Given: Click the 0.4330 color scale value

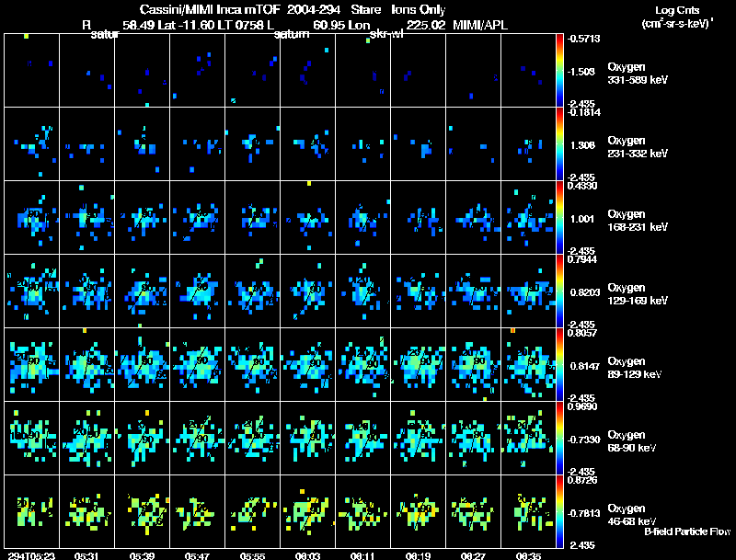Looking at the screenshot, I should tap(582, 186).
